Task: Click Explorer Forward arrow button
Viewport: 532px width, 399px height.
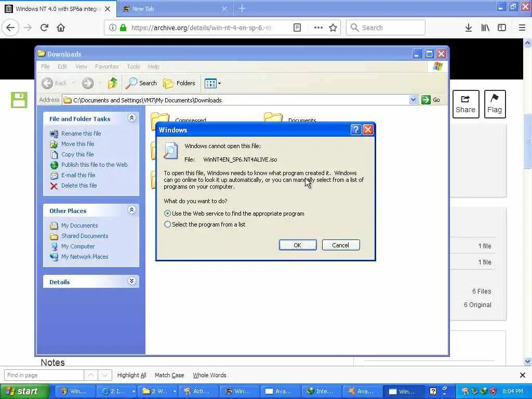Action: tap(87, 83)
